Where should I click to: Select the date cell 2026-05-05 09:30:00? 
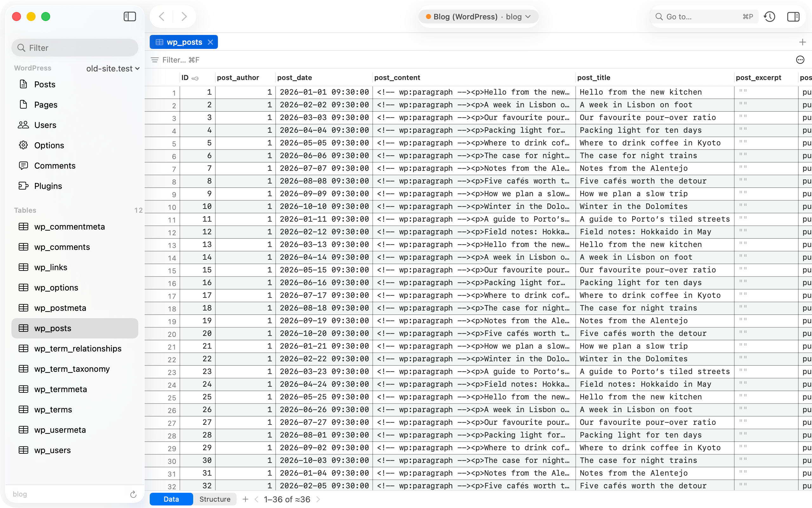click(x=324, y=143)
